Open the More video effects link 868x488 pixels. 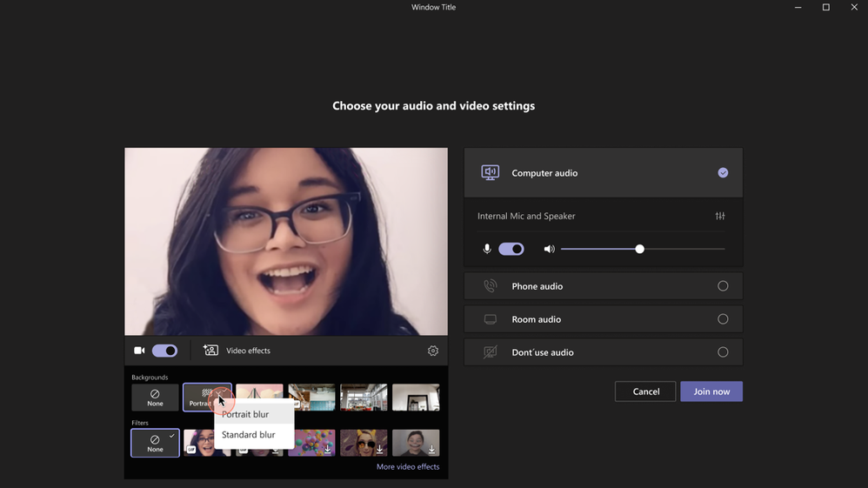(408, 467)
